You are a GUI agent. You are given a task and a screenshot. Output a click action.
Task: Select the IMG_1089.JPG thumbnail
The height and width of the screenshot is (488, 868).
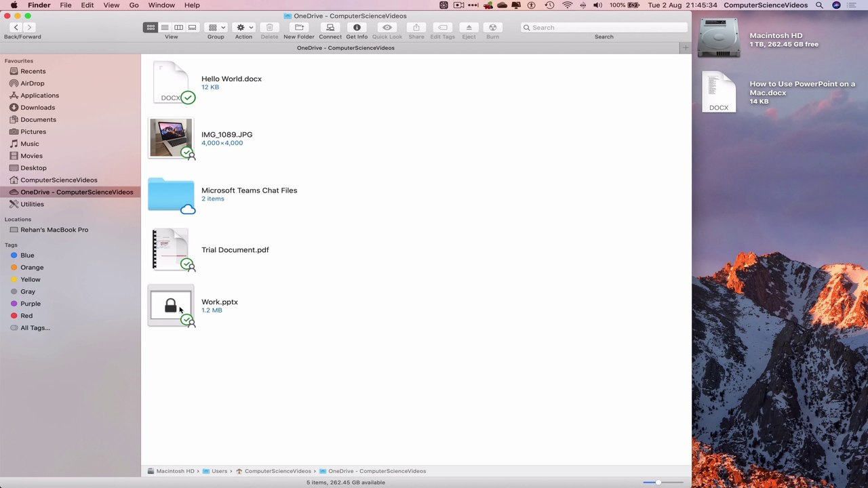[171, 138]
